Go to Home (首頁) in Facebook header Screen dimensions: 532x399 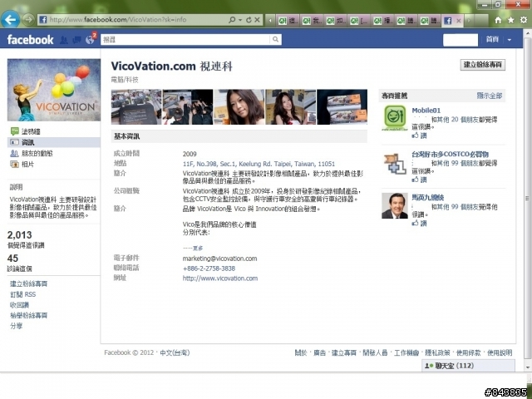(492, 39)
